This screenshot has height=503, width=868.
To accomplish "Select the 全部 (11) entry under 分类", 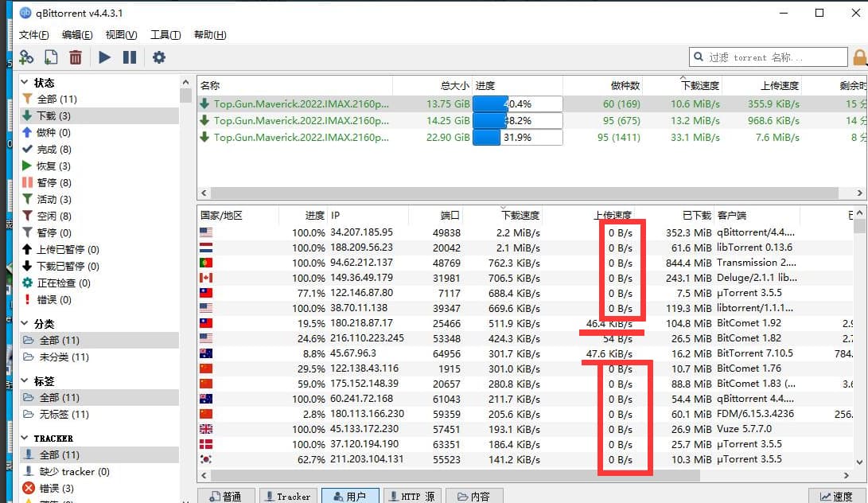I will pos(99,340).
